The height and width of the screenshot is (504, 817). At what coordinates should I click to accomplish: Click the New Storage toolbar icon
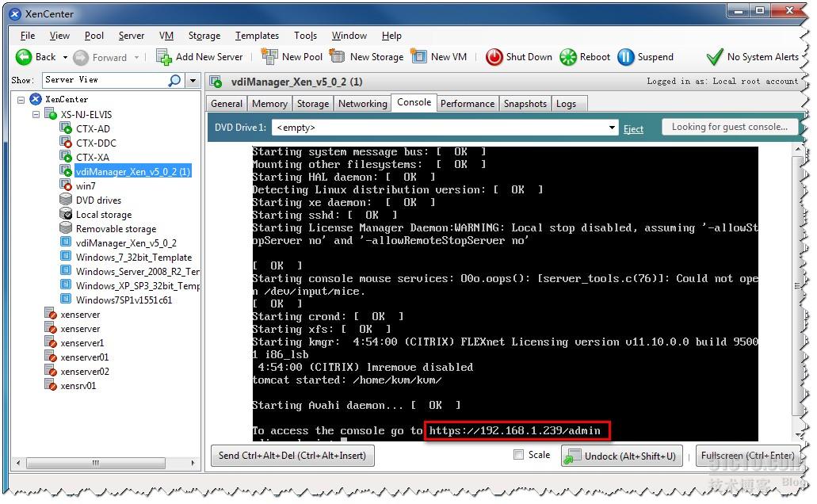tap(337, 56)
